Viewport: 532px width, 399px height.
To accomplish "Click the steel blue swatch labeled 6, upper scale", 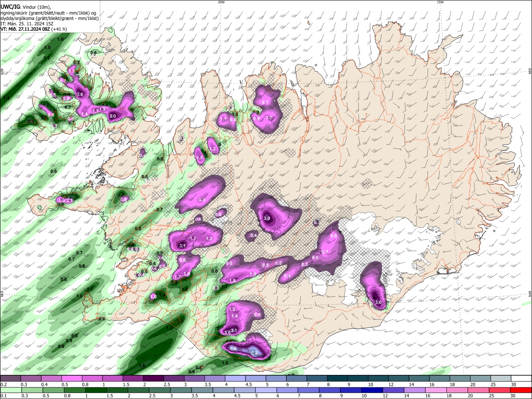I will click(297, 379).
